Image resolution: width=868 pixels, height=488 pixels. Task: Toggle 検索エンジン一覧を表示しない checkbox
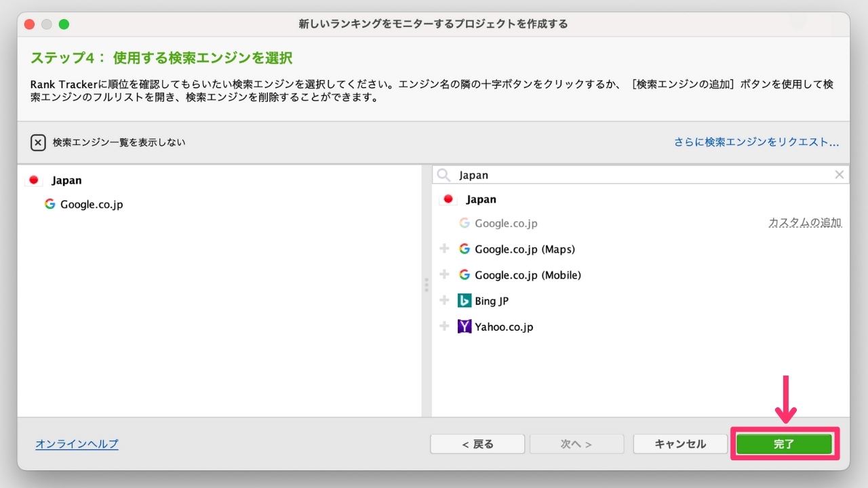click(38, 142)
